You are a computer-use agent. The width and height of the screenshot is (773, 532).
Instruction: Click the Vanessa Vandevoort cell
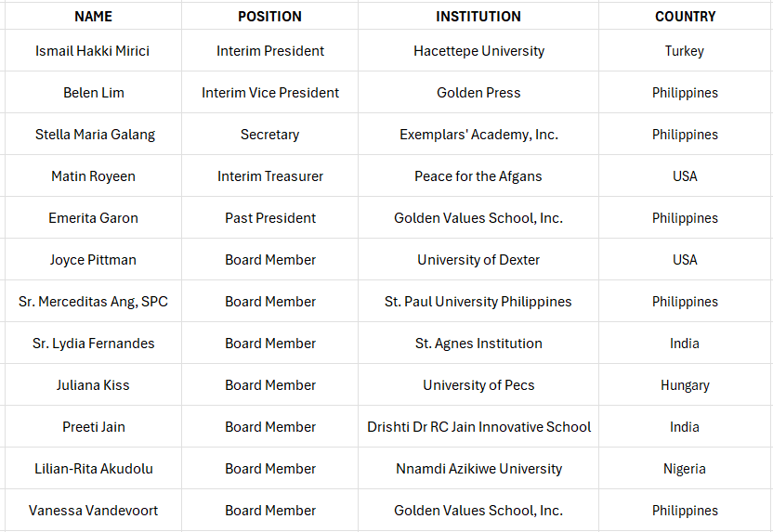point(93,511)
